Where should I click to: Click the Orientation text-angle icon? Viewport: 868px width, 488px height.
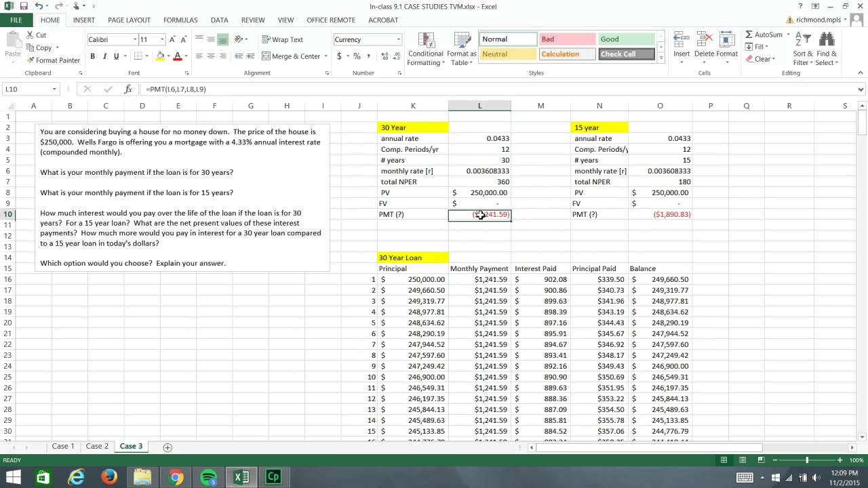tap(239, 39)
